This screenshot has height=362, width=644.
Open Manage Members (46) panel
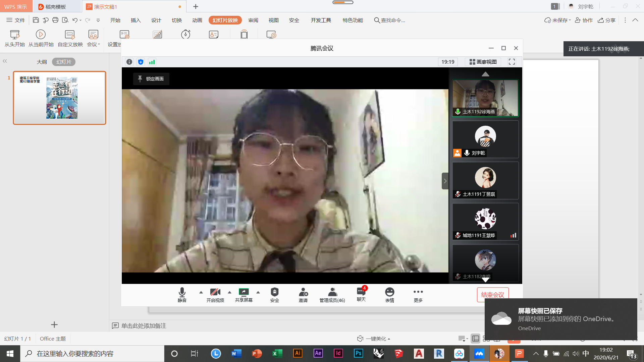click(x=332, y=292)
